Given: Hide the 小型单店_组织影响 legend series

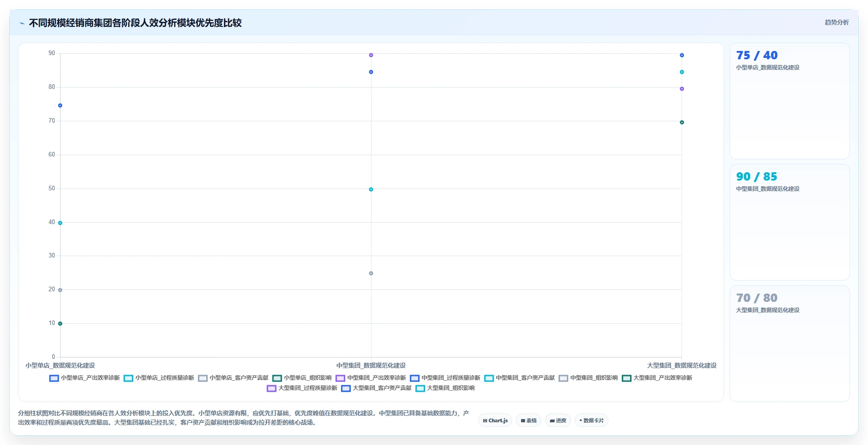Looking at the screenshot, I should pyautogui.click(x=302, y=378).
